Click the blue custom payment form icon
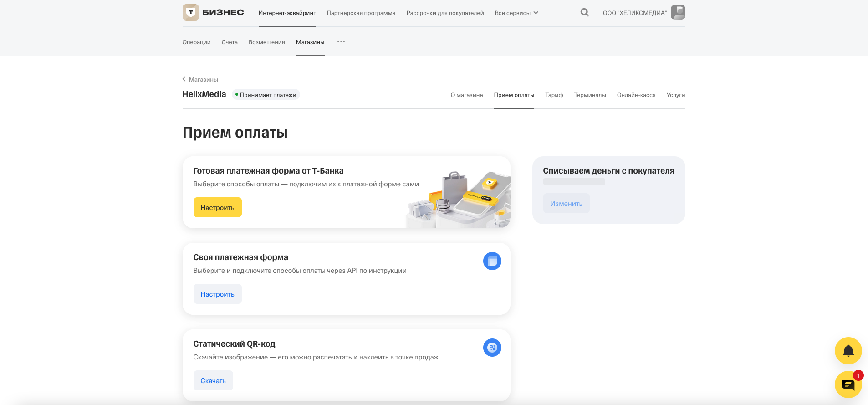Image resolution: width=868 pixels, height=405 pixels. (x=492, y=261)
